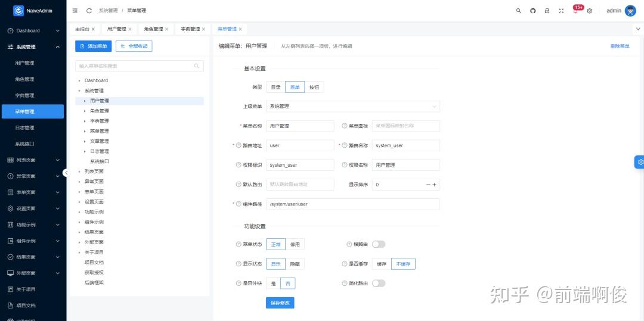The height and width of the screenshot is (321, 644).
Task: Toggle the 根路由 switch
Action: (379, 244)
